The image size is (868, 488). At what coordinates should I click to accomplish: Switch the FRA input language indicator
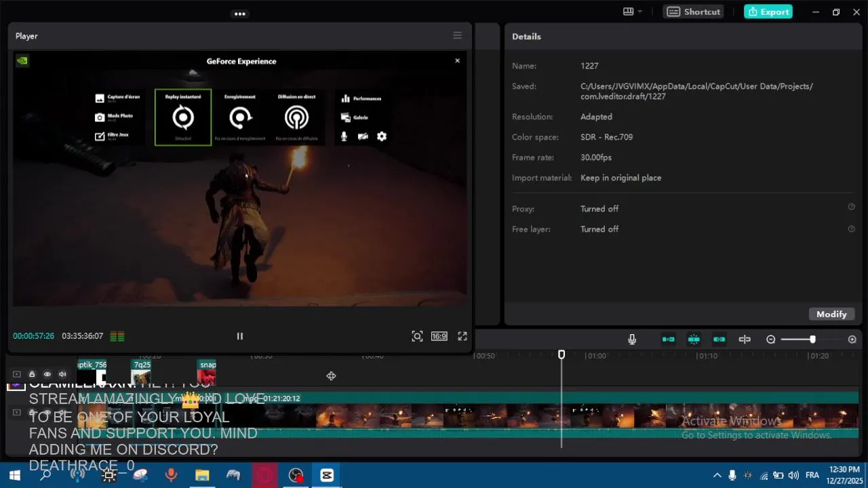coord(812,475)
